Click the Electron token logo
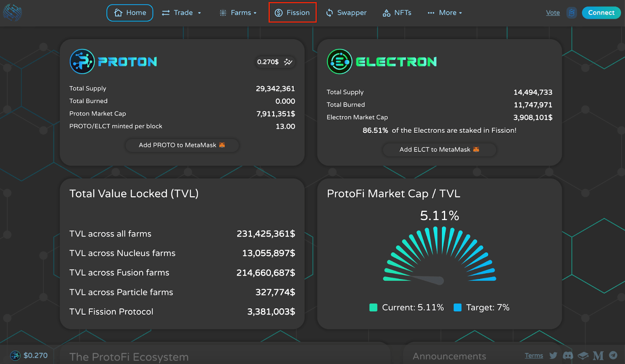The image size is (625, 364). pyautogui.click(x=339, y=61)
